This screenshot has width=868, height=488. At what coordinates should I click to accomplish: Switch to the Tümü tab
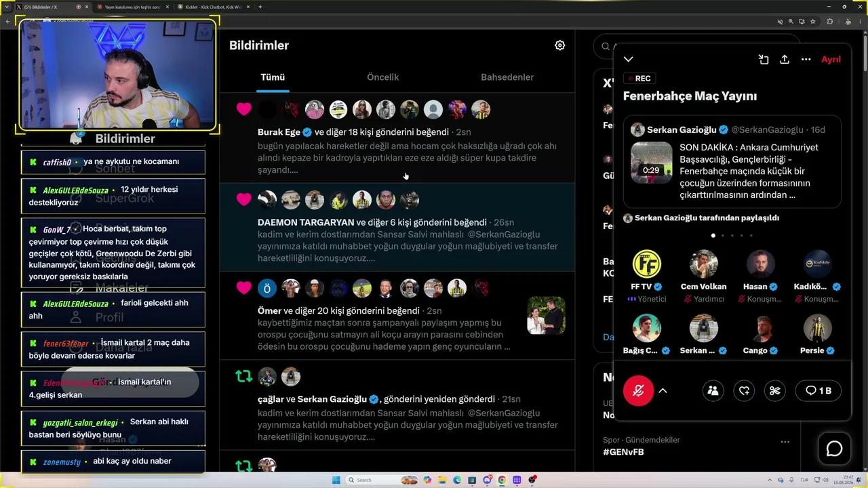coord(273,77)
